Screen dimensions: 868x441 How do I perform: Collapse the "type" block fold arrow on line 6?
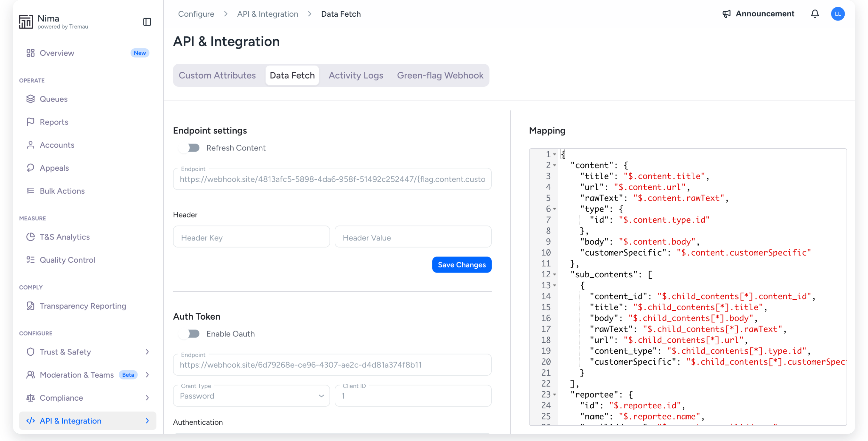point(554,209)
